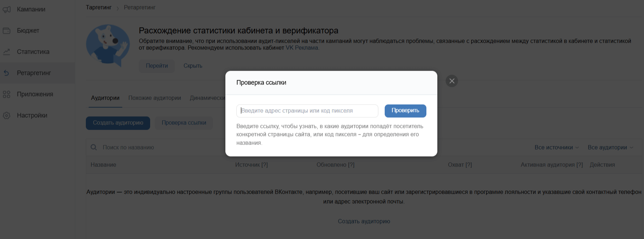Close the Проверка ссылки dialog

[x=451, y=81]
